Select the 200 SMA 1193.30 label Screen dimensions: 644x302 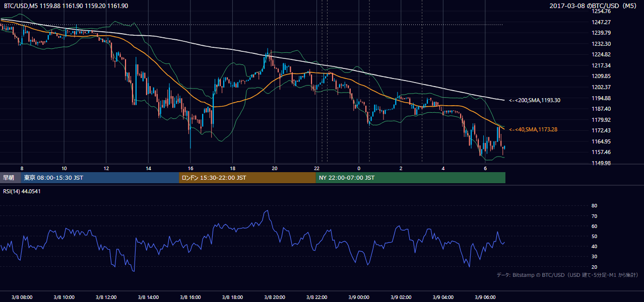[535, 100]
